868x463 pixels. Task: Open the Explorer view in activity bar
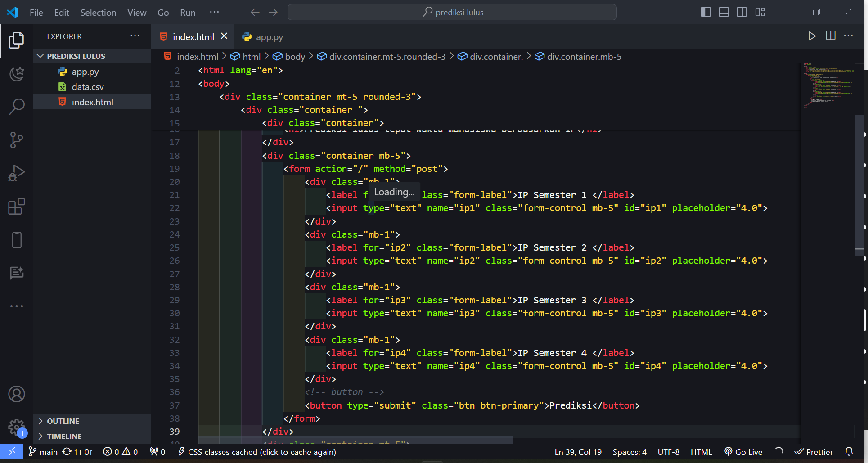pyautogui.click(x=17, y=40)
